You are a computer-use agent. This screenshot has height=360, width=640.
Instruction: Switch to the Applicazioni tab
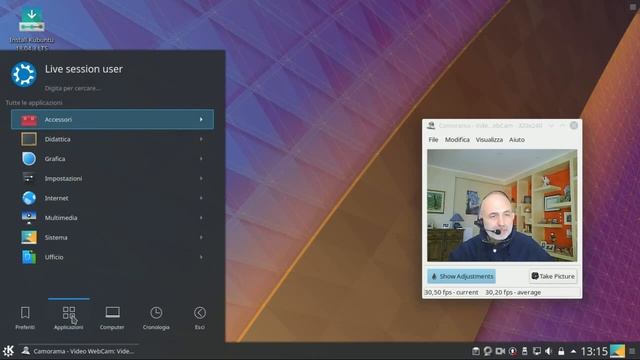pyautogui.click(x=69, y=318)
